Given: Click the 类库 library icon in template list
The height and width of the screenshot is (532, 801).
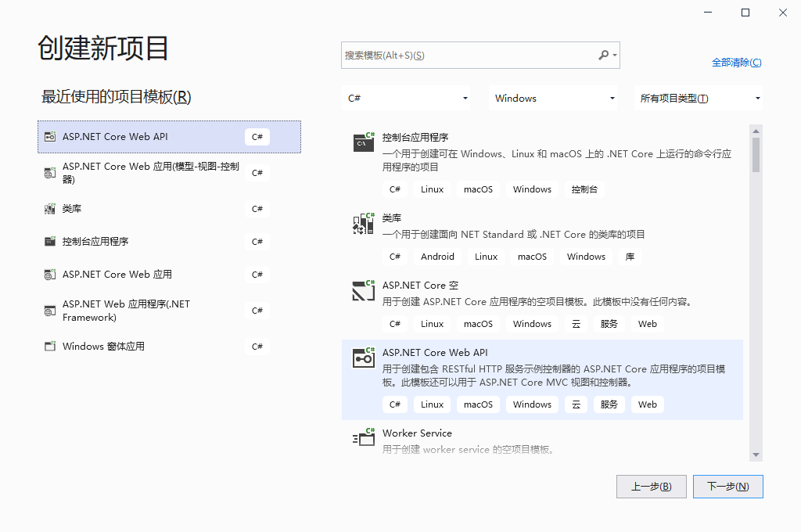Looking at the screenshot, I should 364,223.
